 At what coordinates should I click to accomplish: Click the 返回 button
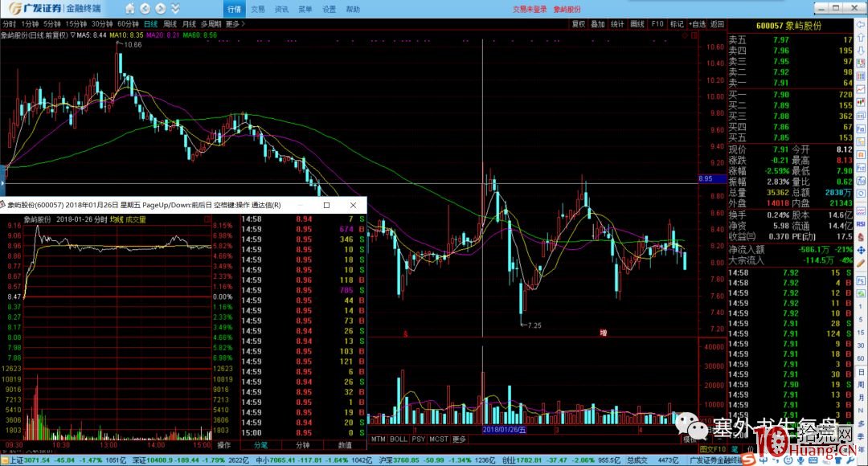[717, 24]
